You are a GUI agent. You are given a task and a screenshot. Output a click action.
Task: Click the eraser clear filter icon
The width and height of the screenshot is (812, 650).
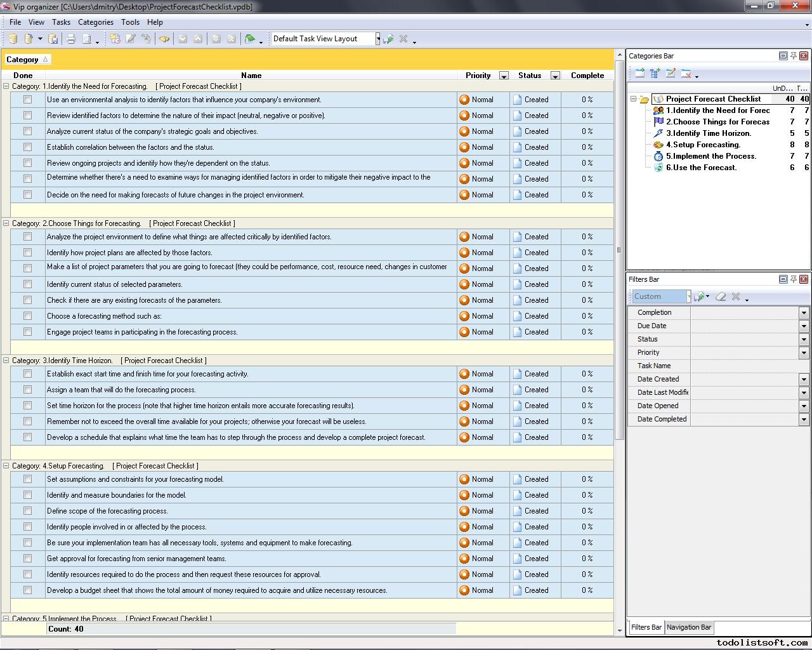pyautogui.click(x=721, y=296)
